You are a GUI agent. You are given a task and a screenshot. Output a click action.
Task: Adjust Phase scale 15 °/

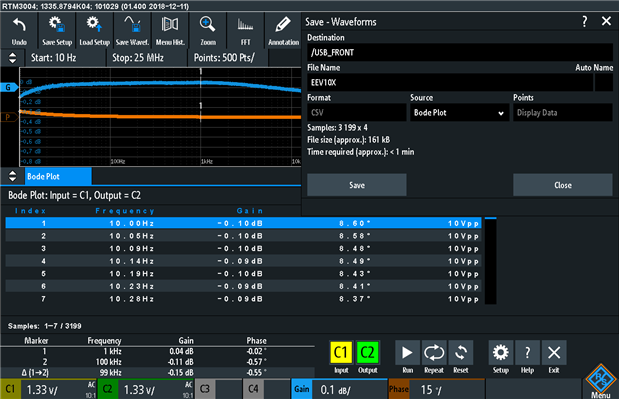tap(436, 389)
